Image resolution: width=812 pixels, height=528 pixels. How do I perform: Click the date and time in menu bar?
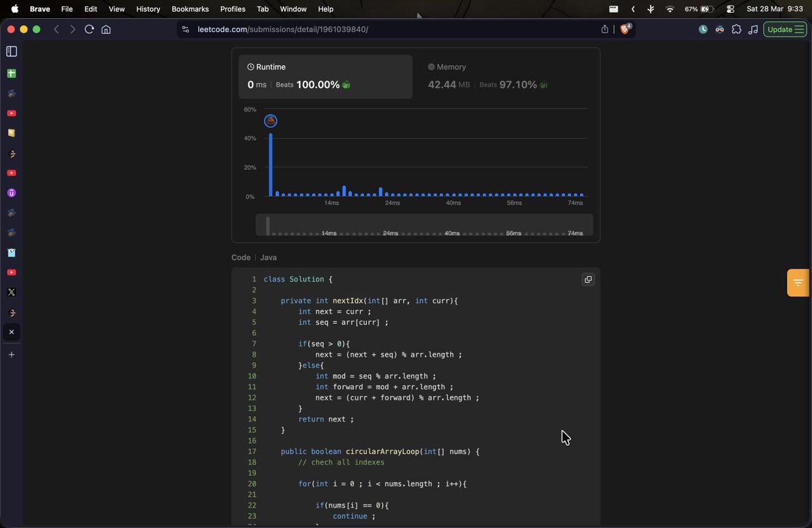774,9
